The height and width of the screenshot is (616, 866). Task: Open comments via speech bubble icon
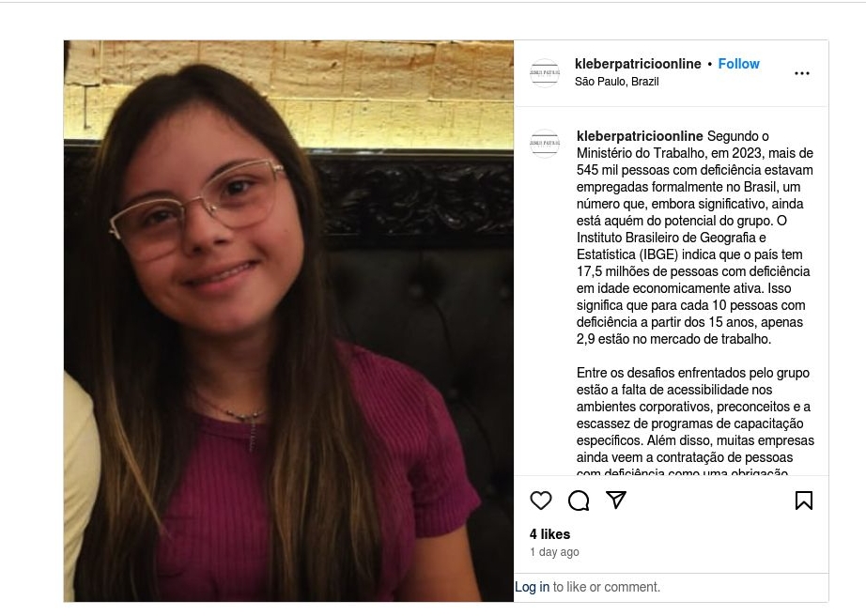(579, 500)
